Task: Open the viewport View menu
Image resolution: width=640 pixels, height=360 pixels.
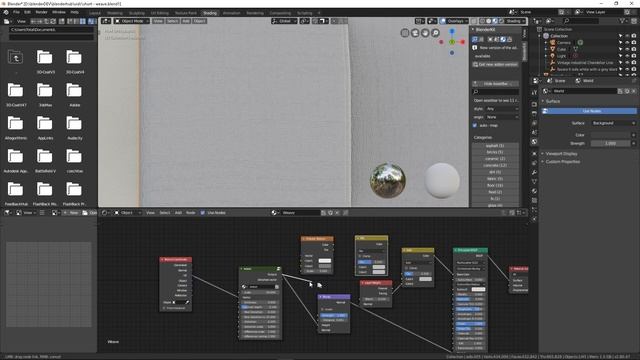Action: 158,21
